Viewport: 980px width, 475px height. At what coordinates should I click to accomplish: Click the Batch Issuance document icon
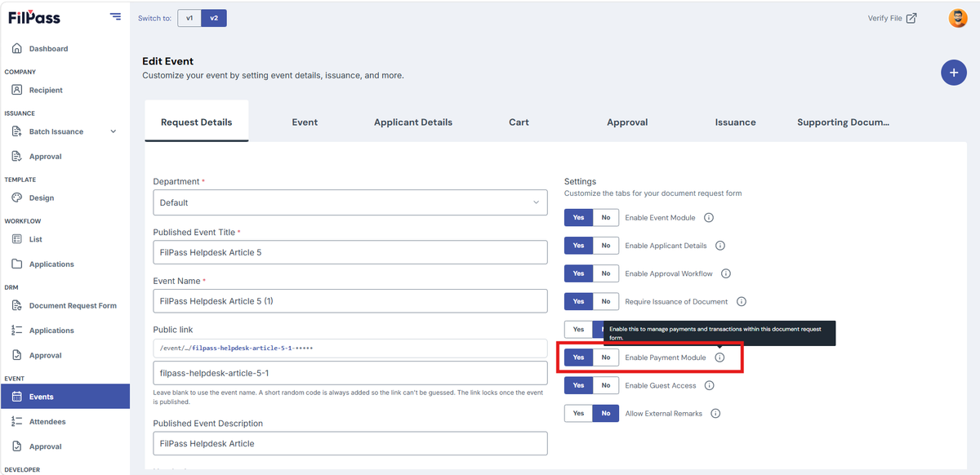point(16,131)
